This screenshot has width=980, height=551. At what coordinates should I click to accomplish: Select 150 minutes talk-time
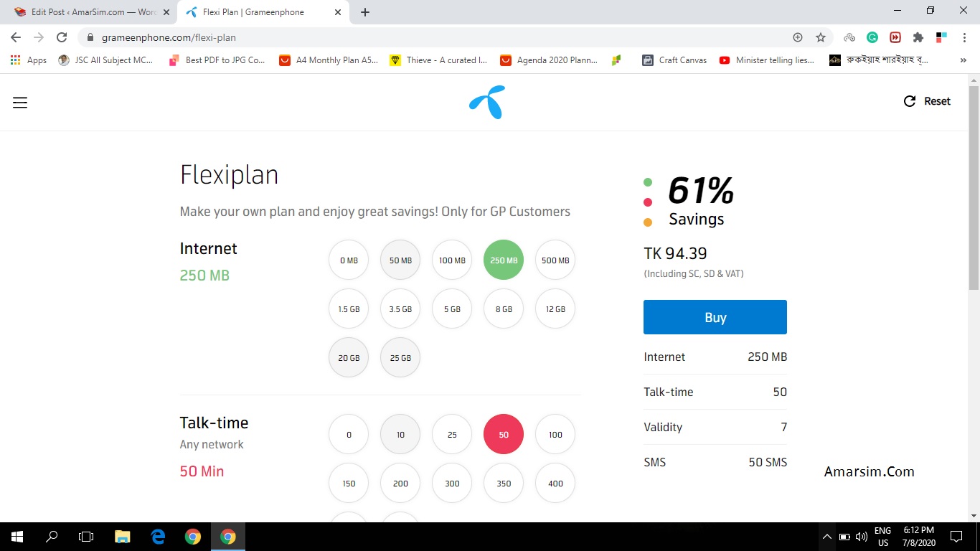pos(349,483)
